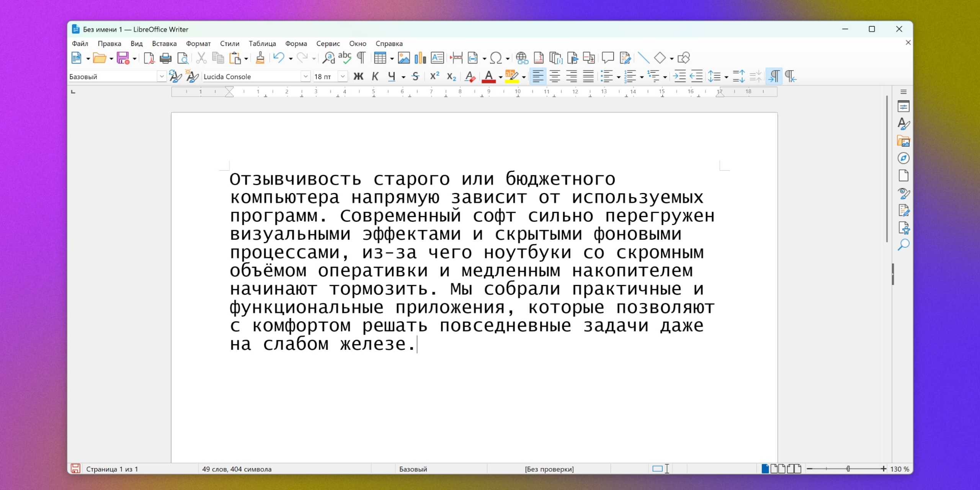Image resolution: width=980 pixels, height=490 pixels.
Task: Click the word count in status bar
Action: click(x=237, y=469)
